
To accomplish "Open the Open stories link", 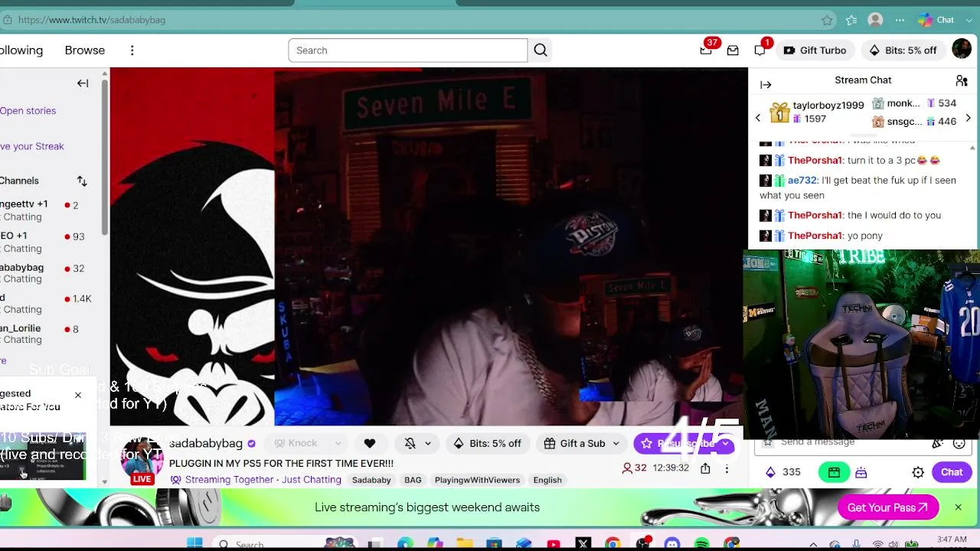I will (x=28, y=111).
